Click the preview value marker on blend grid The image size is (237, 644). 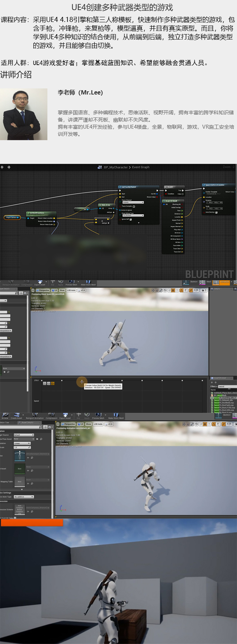click(x=82, y=381)
